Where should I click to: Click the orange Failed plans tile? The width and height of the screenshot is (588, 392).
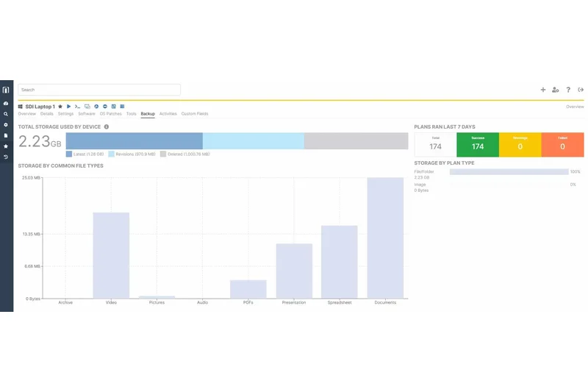[x=562, y=145]
